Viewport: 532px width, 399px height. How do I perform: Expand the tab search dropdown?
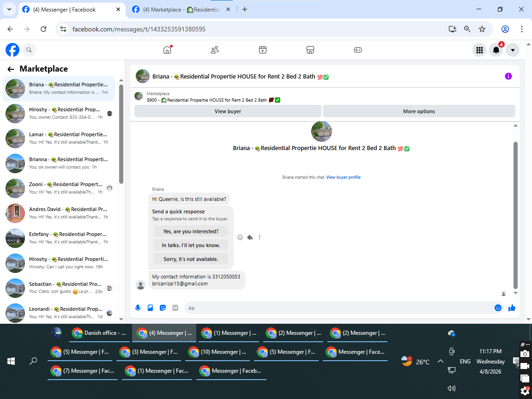click(9, 10)
